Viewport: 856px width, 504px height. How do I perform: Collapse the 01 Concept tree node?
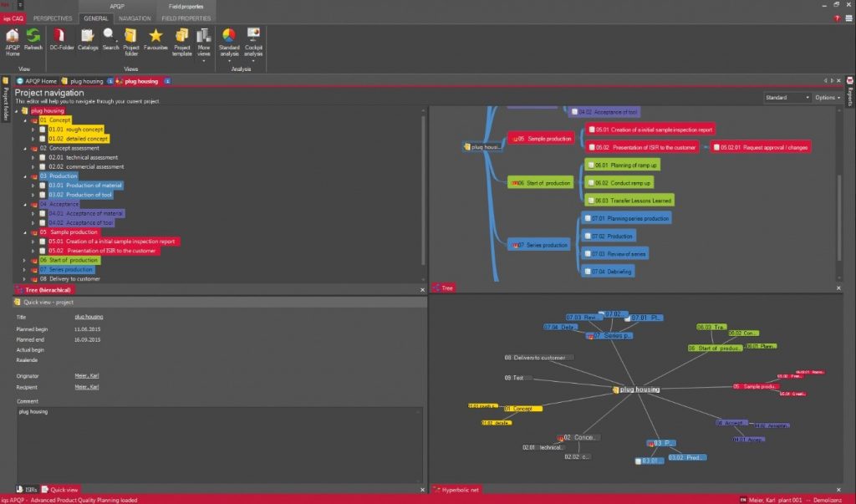[x=24, y=120]
